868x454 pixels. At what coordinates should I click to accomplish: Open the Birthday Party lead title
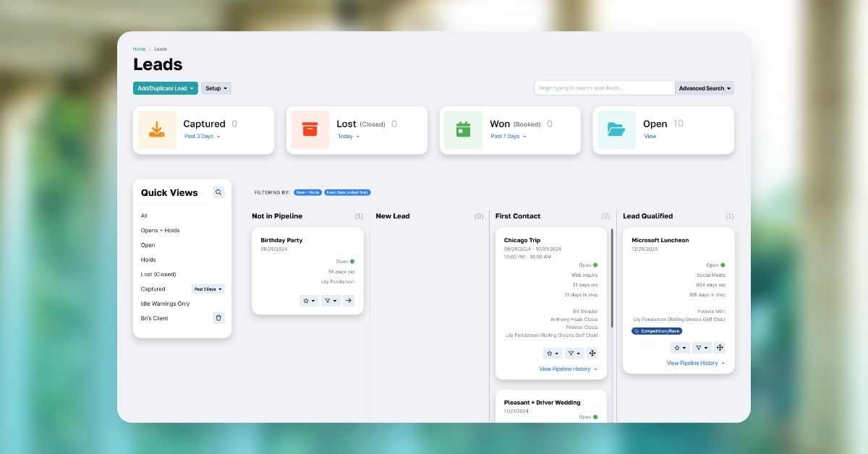tap(282, 240)
